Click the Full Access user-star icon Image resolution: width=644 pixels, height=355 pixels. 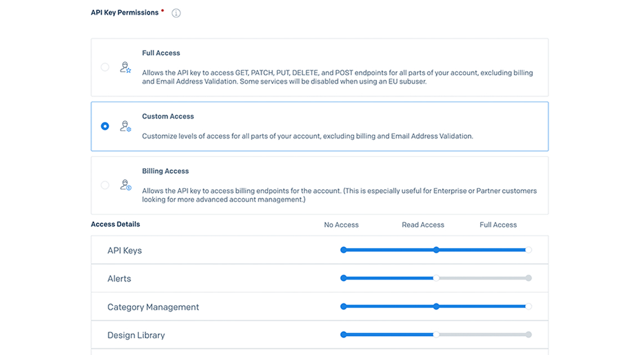(125, 68)
